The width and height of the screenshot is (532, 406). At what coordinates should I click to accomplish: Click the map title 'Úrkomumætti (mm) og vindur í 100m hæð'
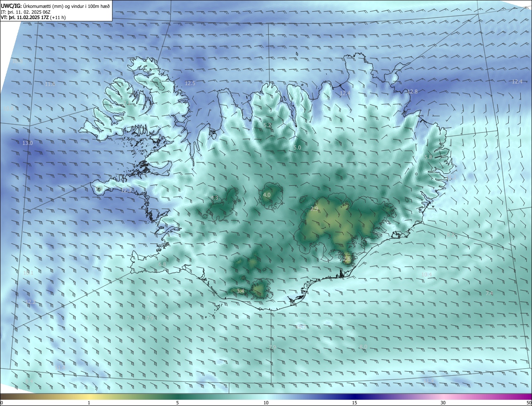(x=66, y=6)
